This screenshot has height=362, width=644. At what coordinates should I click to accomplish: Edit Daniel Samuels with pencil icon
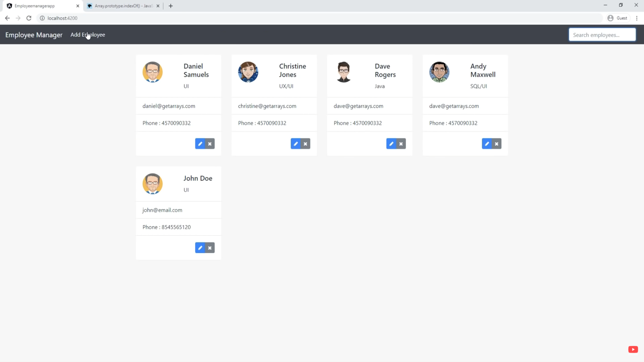click(200, 144)
